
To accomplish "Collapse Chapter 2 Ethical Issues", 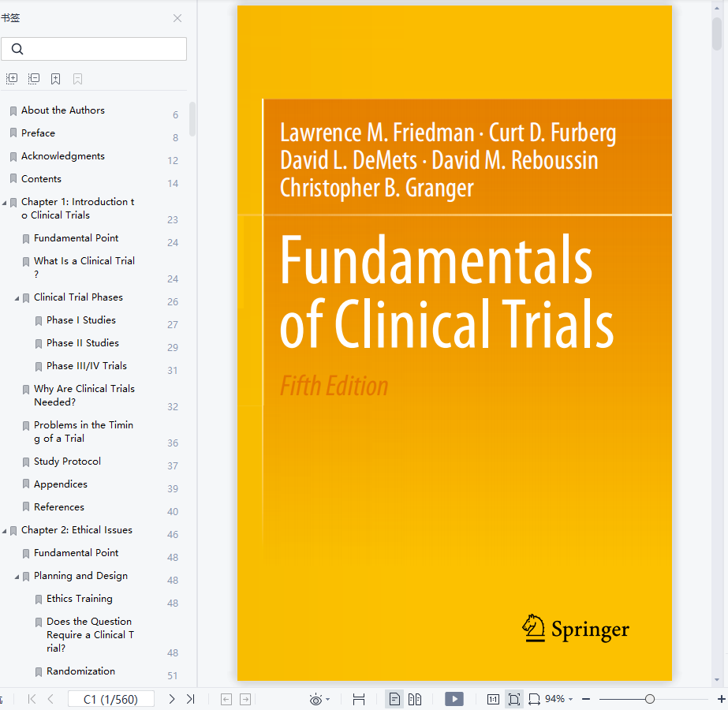I will 4,531.
